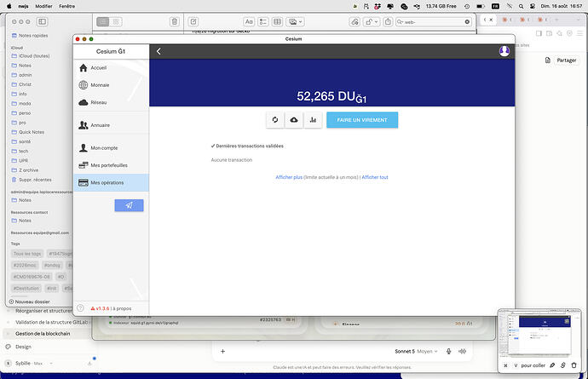
Task: Click Faire un virement button
Action: (362, 120)
